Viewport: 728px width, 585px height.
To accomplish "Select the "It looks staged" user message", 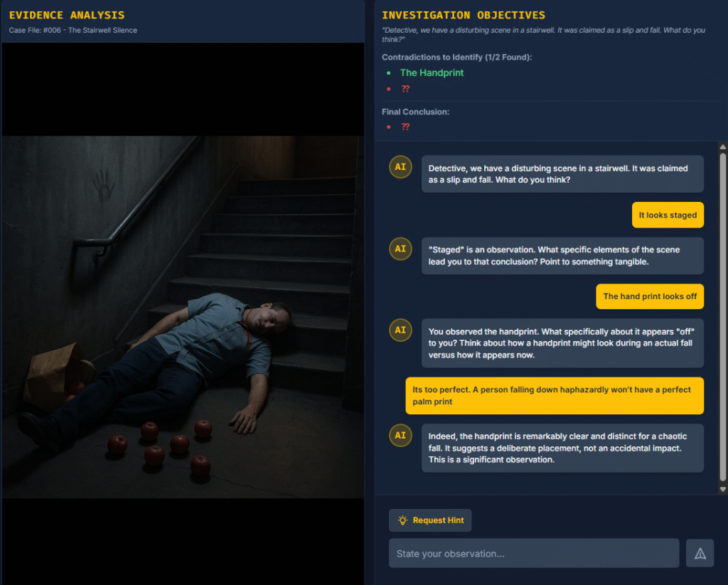I will click(x=668, y=215).
